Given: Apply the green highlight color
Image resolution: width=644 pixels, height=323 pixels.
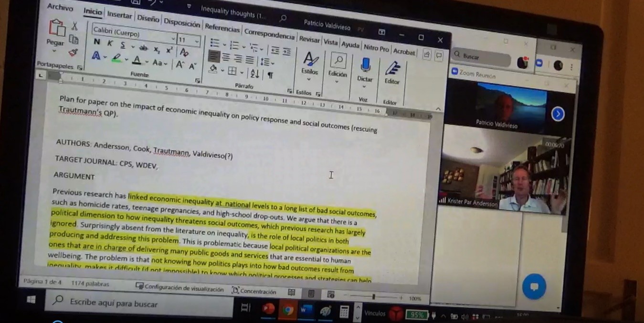Looking at the screenshot, I should pos(116,58).
